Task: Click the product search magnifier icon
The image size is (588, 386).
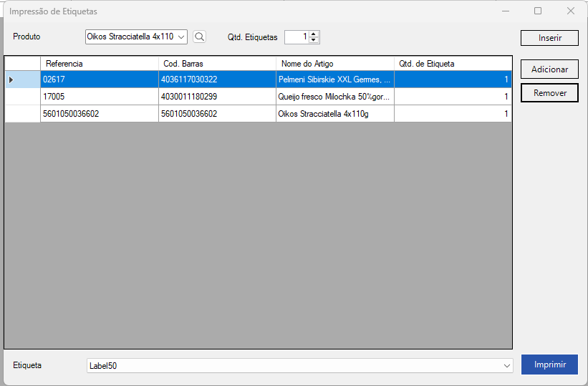Action: [199, 37]
